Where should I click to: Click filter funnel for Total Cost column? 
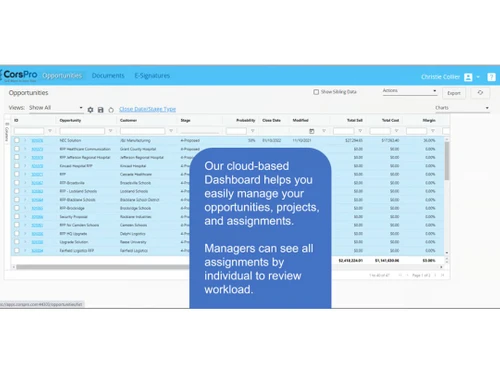(396, 131)
